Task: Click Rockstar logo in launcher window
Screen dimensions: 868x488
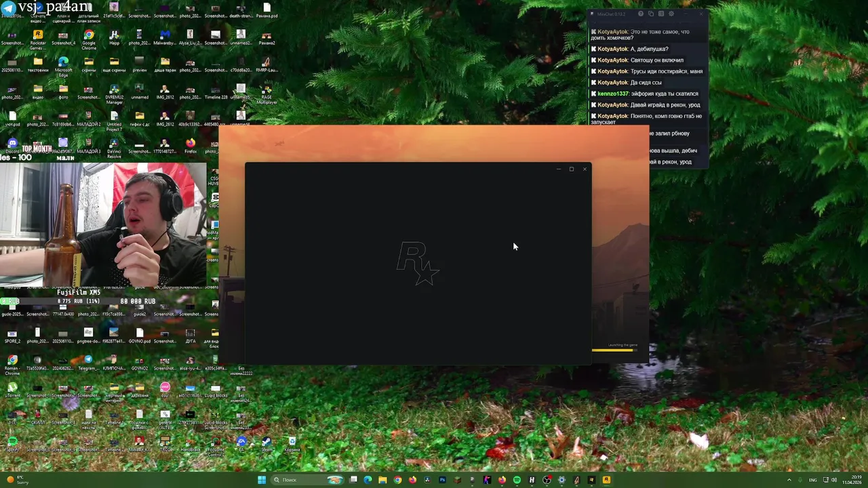Action: 418,264
